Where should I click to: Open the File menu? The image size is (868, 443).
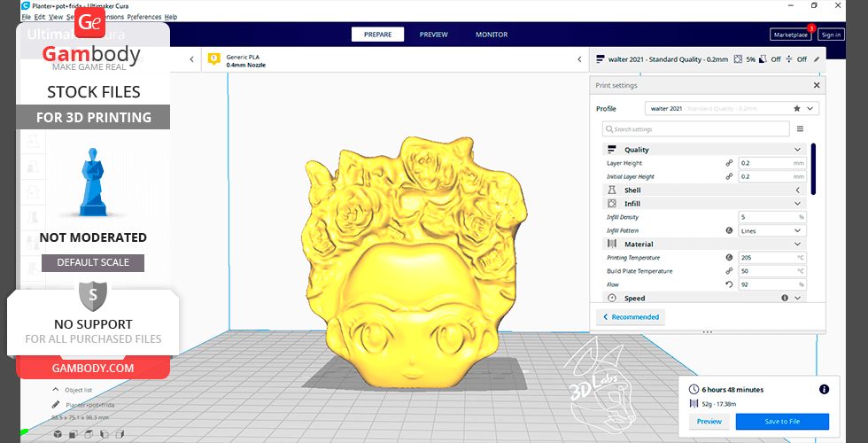pos(26,17)
